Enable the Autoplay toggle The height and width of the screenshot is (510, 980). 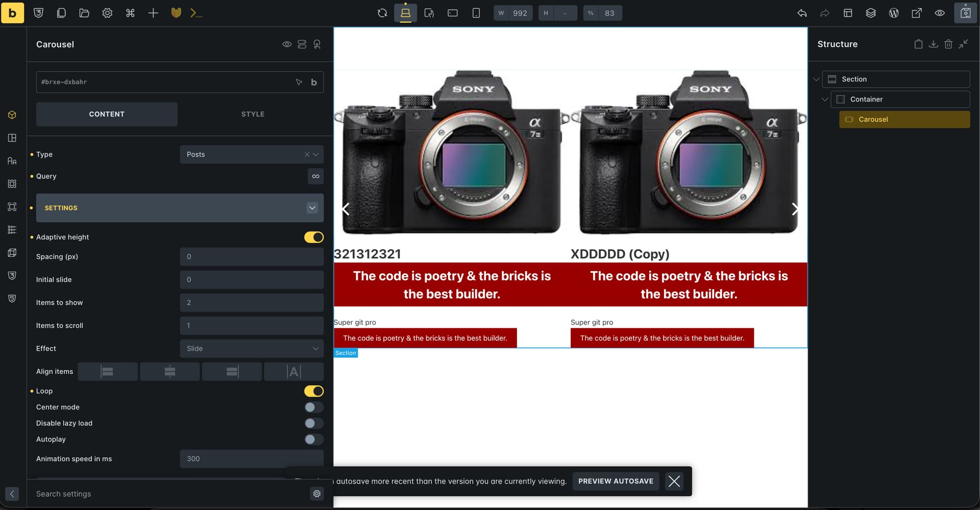coord(313,440)
